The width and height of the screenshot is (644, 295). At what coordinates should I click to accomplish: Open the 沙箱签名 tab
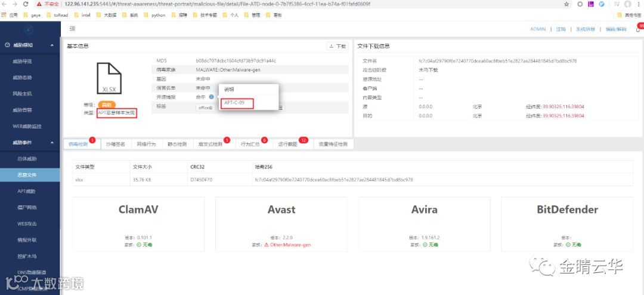tap(116, 145)
